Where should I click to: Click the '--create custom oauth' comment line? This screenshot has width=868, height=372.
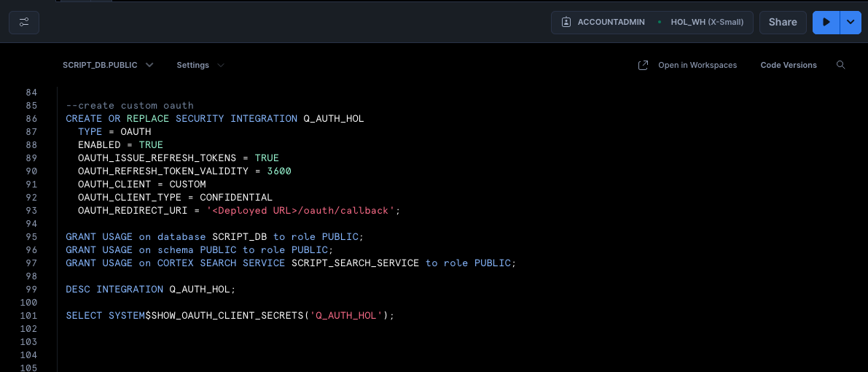pyautogui.click(x=129, y=105)
